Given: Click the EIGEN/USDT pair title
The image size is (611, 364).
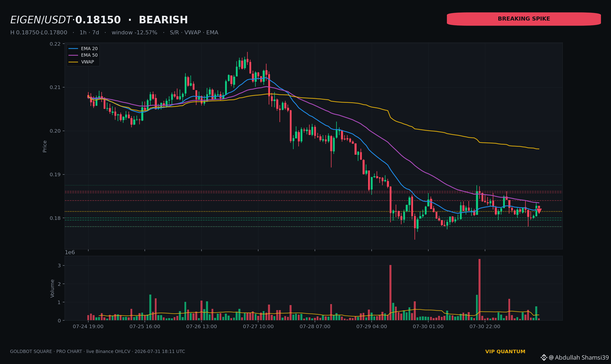Looking at the screenshot, I should click(41, 20).
